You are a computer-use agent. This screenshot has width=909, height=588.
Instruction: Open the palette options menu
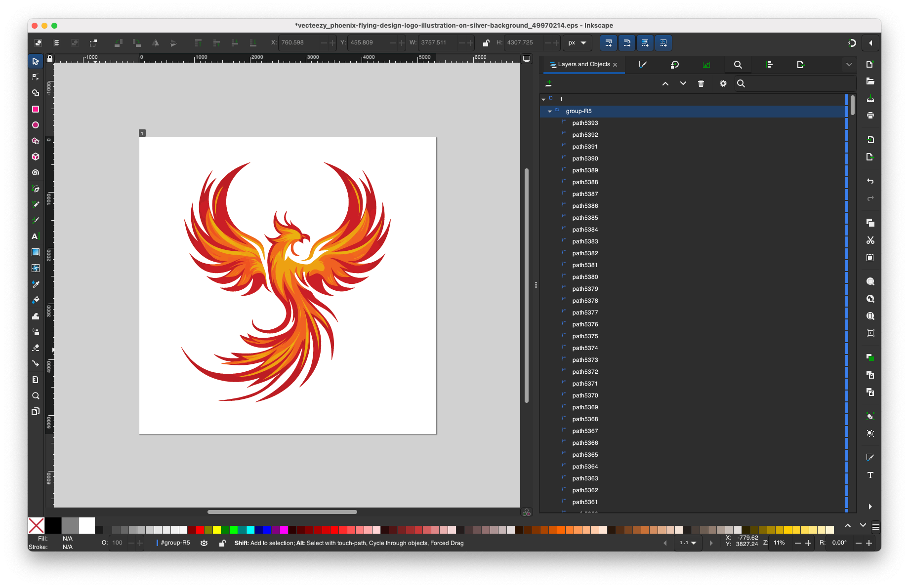(876, 527)
